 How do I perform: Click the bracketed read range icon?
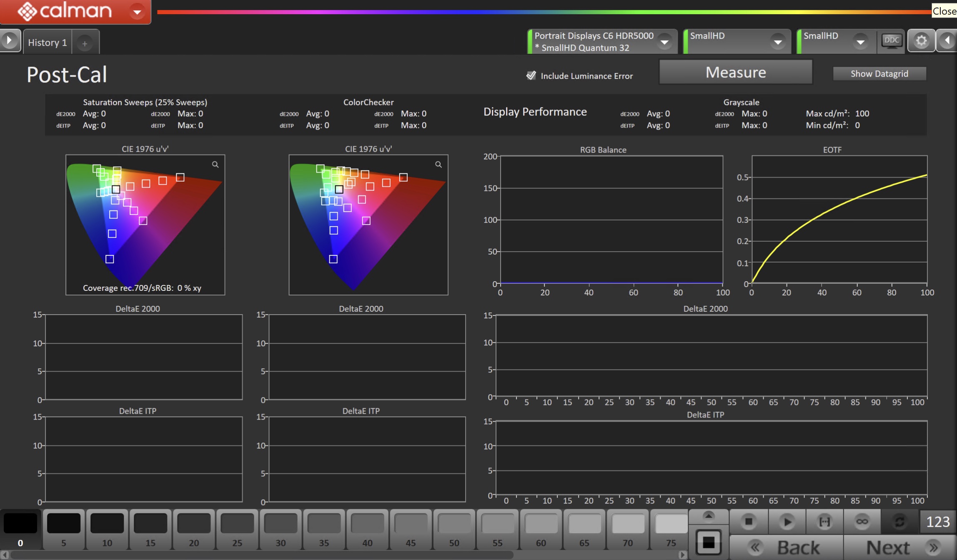coord(824,522)
